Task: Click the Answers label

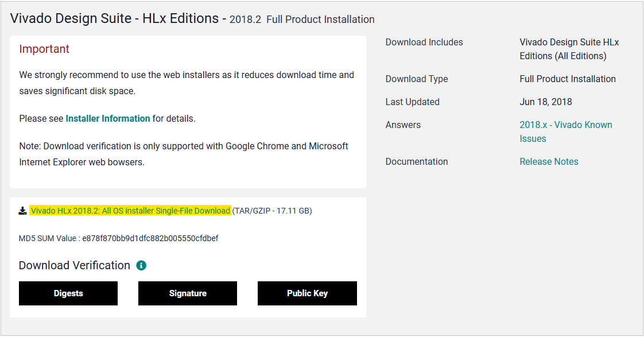Action: tap(403, 125)
